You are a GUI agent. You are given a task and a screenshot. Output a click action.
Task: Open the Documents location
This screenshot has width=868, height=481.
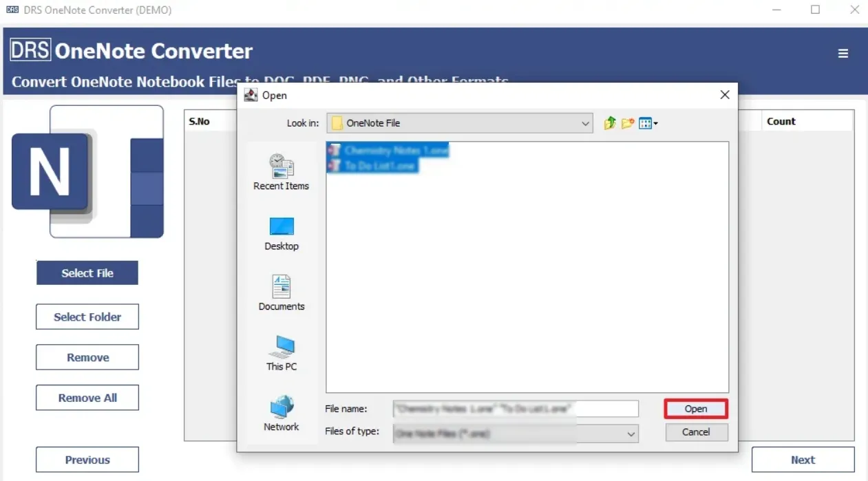coord(281,293)
